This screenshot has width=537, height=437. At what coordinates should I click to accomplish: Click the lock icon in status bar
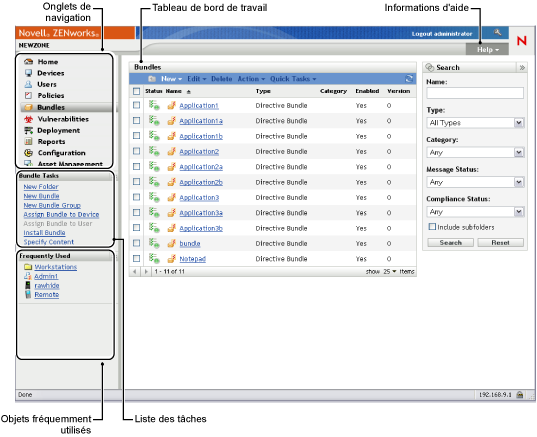[520, 395]
